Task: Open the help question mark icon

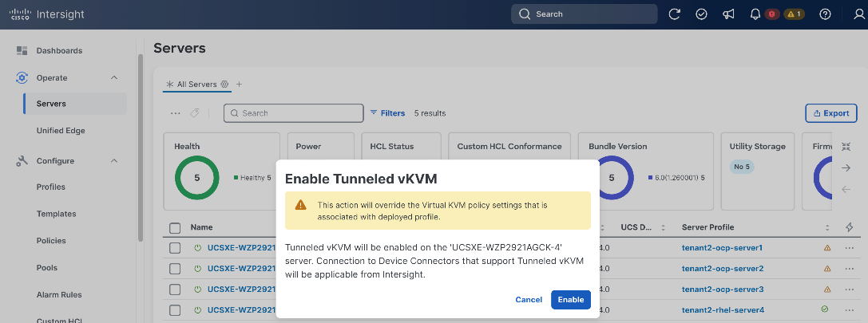Action: 825,14
